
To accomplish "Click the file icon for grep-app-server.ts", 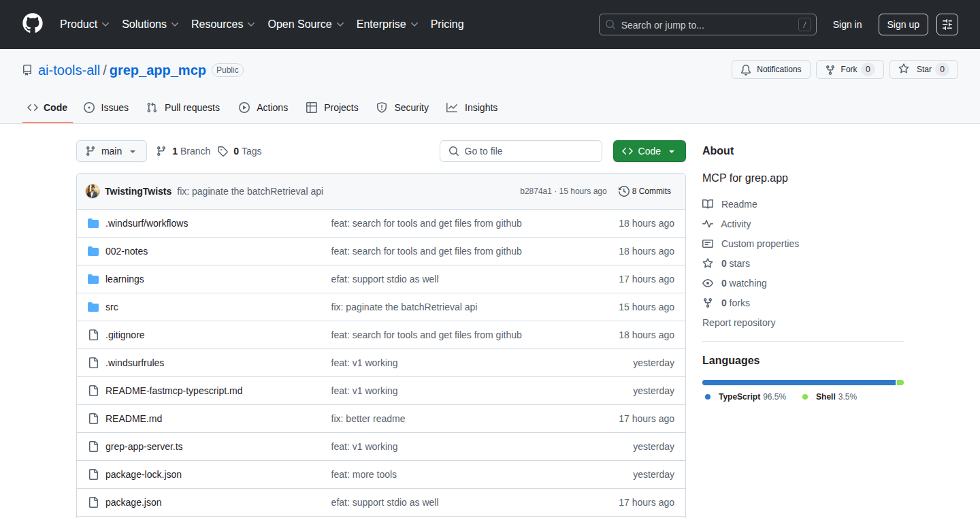I will pyautogui.click(x=93, y=447).
